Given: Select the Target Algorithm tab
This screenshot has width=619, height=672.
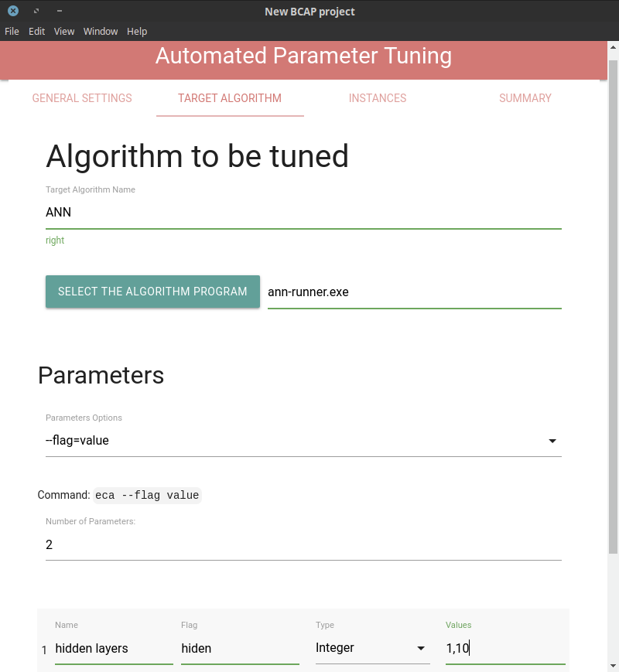Looking at the screenshot, I should [230, 98].
